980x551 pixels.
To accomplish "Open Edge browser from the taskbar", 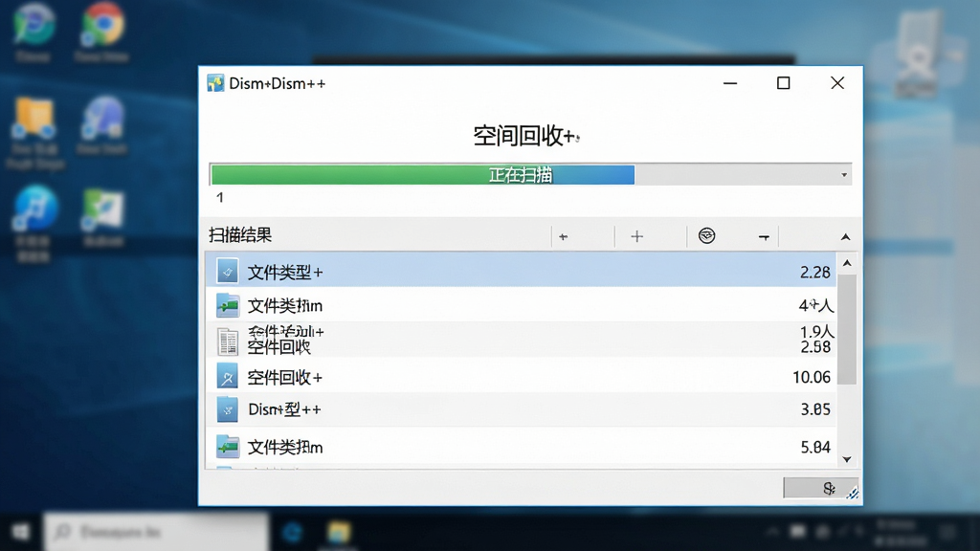I will click(x=292, y=532).
